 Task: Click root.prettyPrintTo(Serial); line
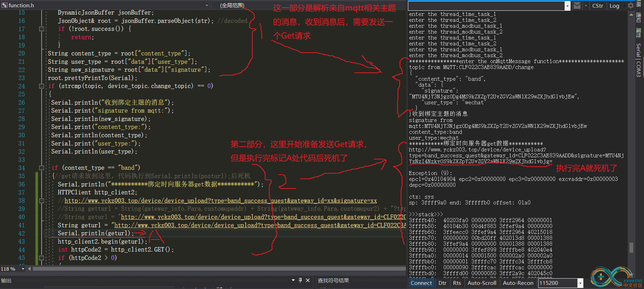pyautogui.click(x=93, y=78)
